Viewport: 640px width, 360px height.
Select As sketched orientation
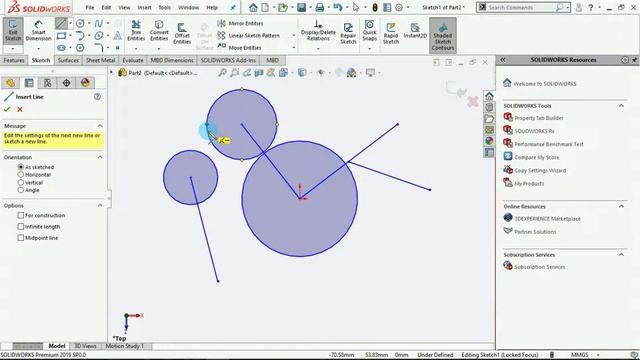coord(20,167)
